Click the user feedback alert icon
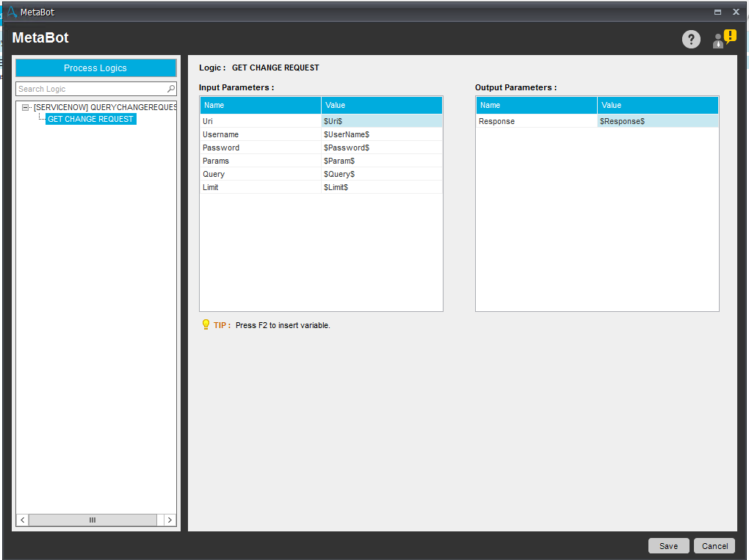 coord(723,39)
